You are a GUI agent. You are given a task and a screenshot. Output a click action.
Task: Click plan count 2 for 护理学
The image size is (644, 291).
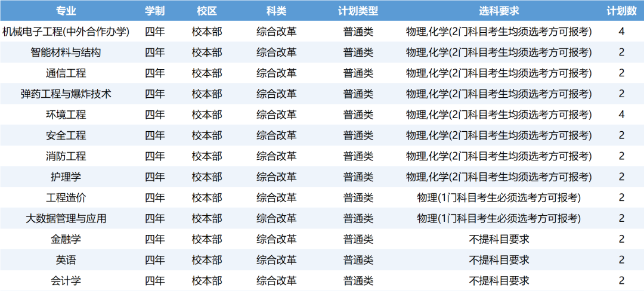point(622,177)
